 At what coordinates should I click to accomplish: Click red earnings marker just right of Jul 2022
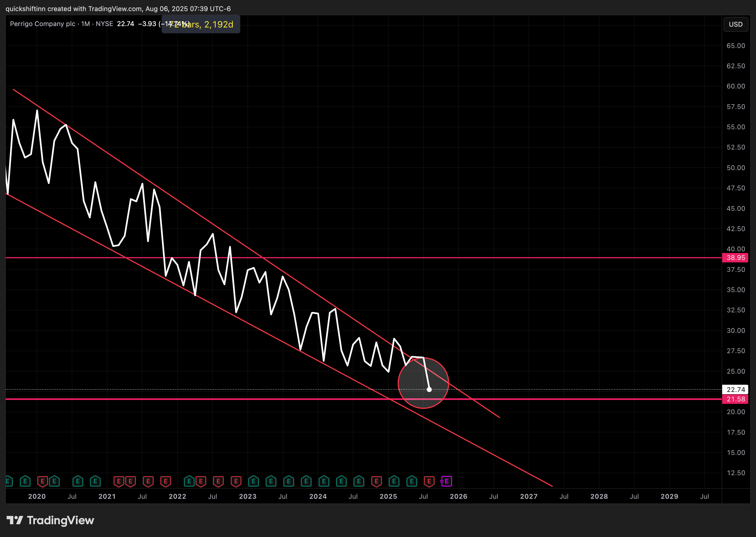(218, 481)
